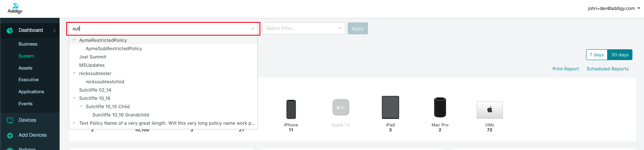
Task: Choose Sutcliffe 10_16 Grandchild policy
Action: (120, 115)
